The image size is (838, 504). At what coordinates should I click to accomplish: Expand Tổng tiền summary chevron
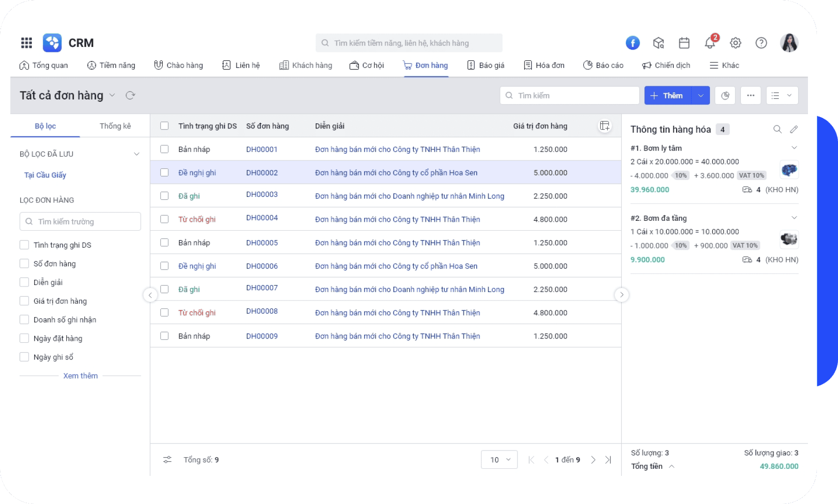[671, 466]
